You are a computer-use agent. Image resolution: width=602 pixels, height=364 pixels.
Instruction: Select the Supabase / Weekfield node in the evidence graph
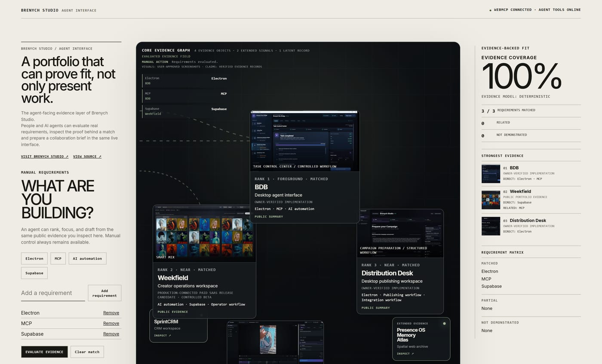pyautogui.click(x=185, y=111)
